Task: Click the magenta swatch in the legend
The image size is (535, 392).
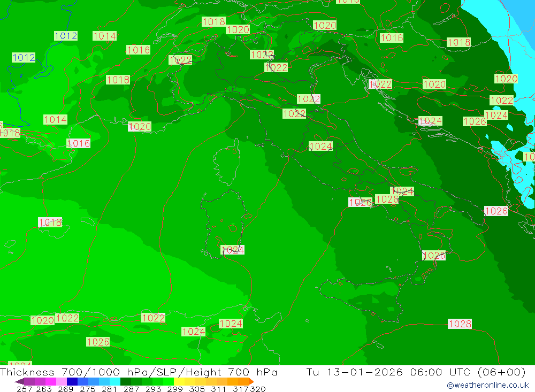Action: coord(50,381)
